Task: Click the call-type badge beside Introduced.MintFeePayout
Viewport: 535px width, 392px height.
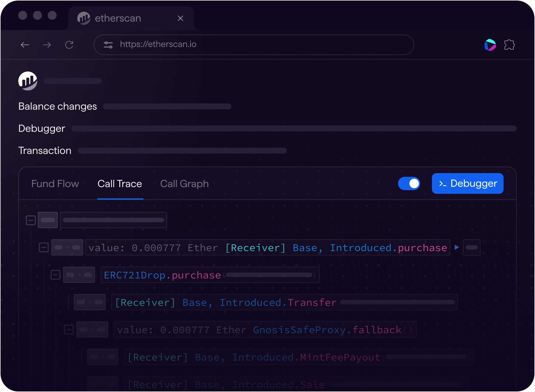Action: 103,357
